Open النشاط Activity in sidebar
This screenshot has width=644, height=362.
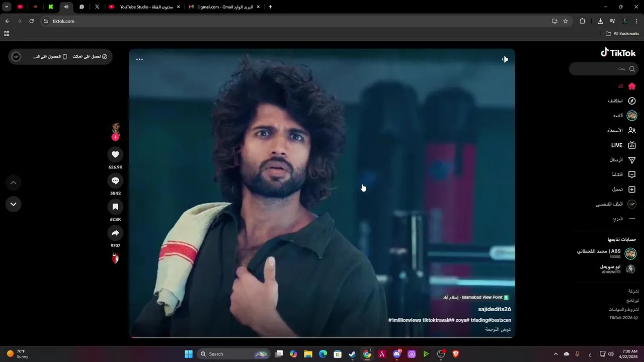[x=623, y=174]
